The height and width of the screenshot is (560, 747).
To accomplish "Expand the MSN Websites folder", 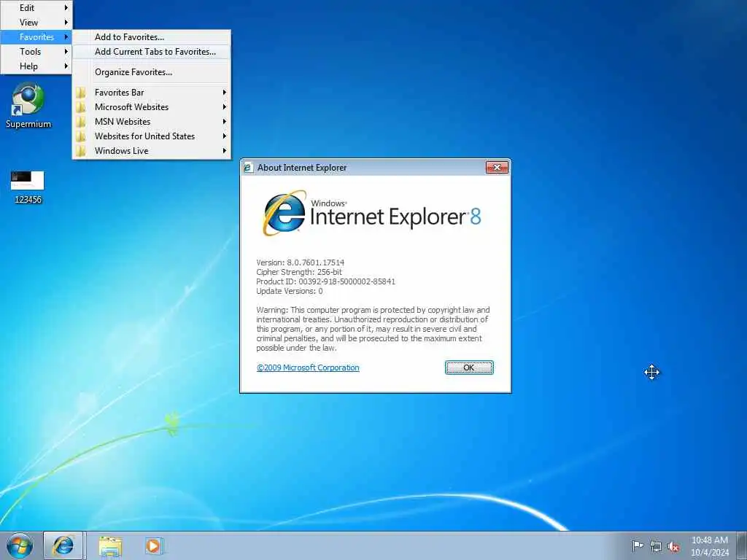I will pyautogui.click(x=152, y=122).
